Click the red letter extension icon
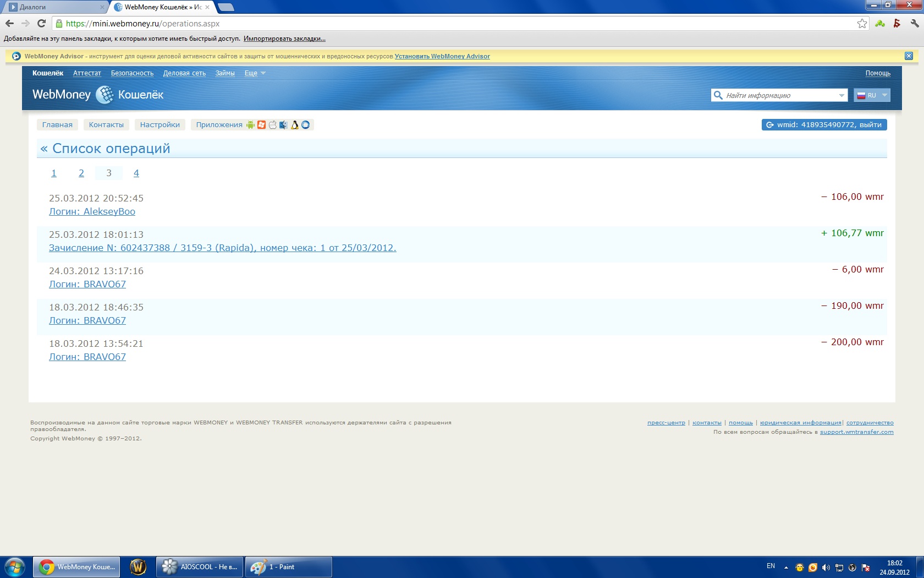924x578 pixels. [x=897, y=24]
